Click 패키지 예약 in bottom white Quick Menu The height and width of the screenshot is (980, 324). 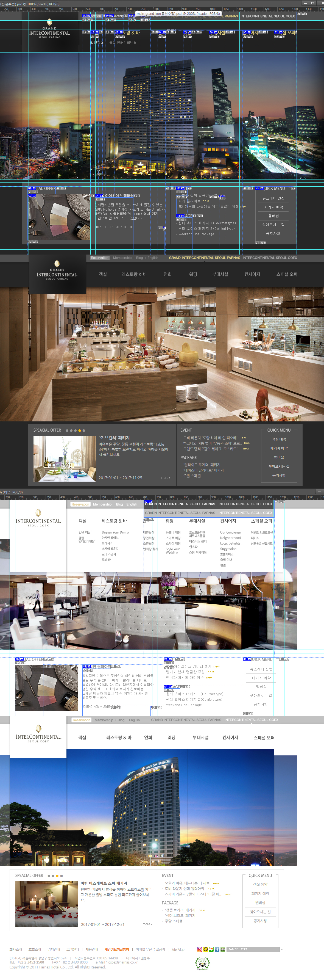(260, 894)
